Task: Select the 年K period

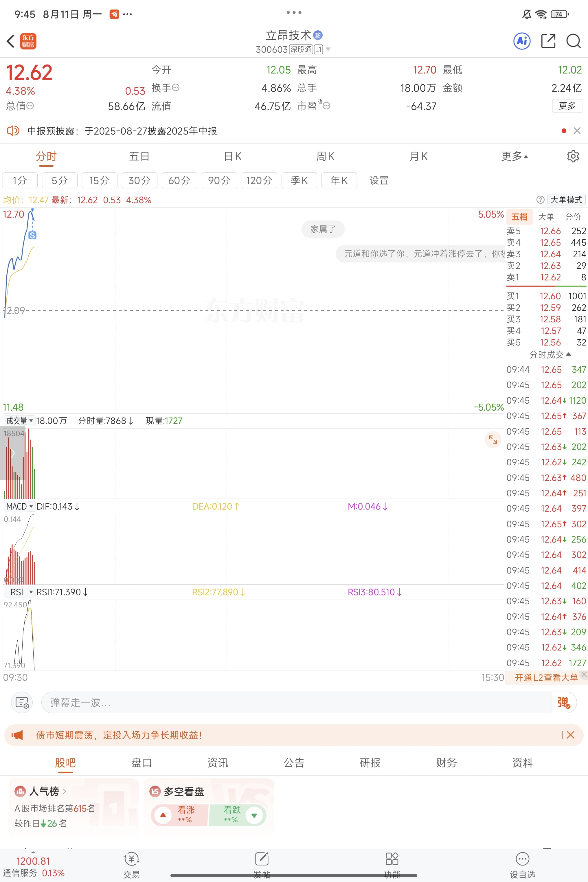Action: click(339, 180)
